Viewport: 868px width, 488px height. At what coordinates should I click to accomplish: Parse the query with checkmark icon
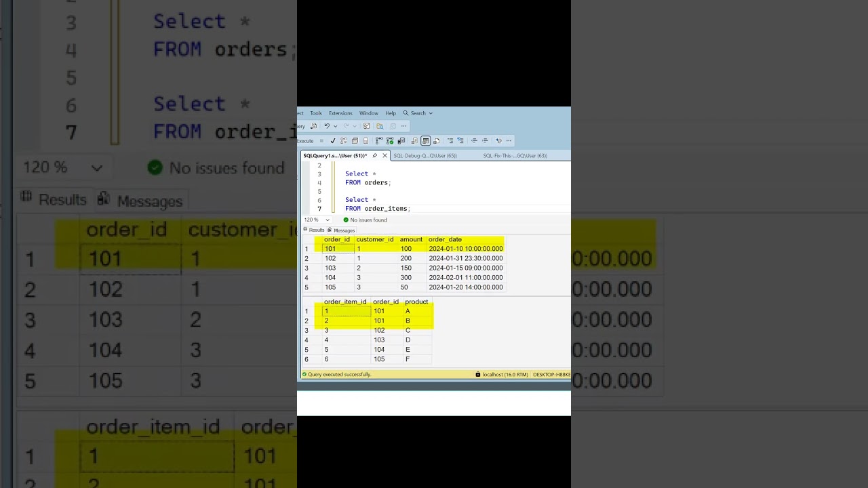click(x=333, y=141)
